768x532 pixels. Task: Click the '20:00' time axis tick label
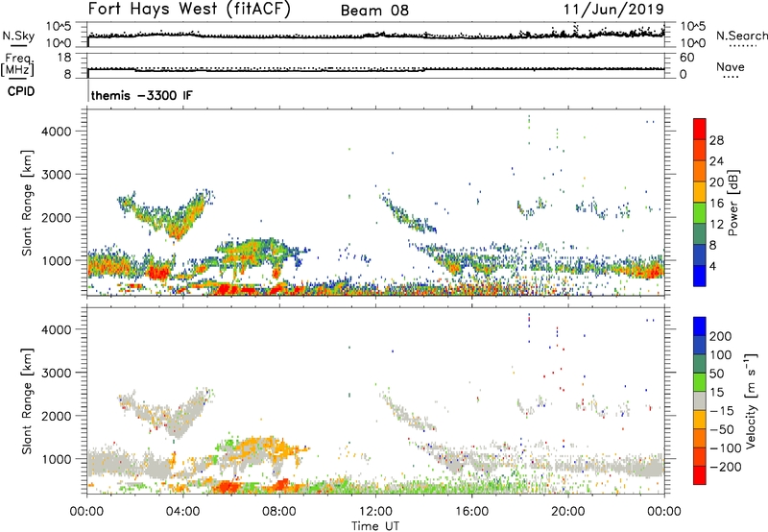click(567, 512)
